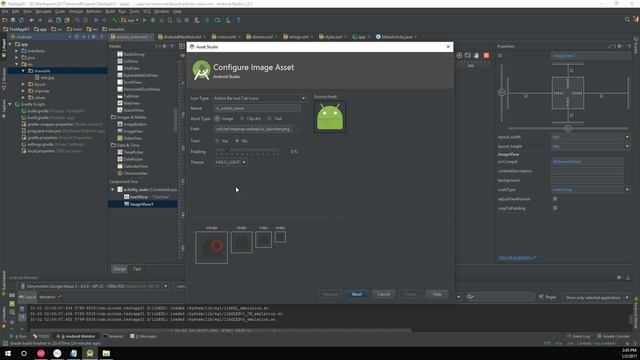Image resolution: width=640 pixels, height=360 pixels.
Task: Toggle the cropToPadding checkbox in Properties
Action: (x=555, y=208)
